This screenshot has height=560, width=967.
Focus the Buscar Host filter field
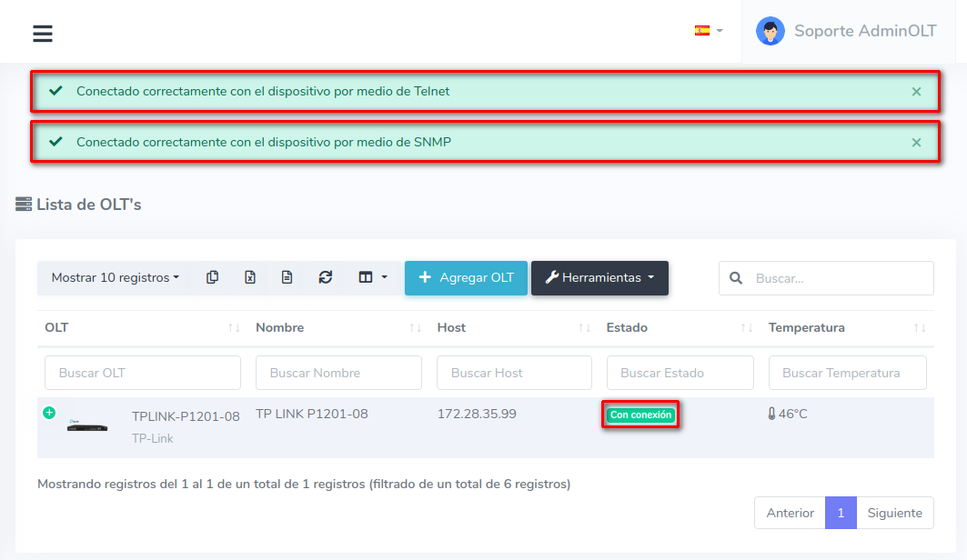pos(514,373)
